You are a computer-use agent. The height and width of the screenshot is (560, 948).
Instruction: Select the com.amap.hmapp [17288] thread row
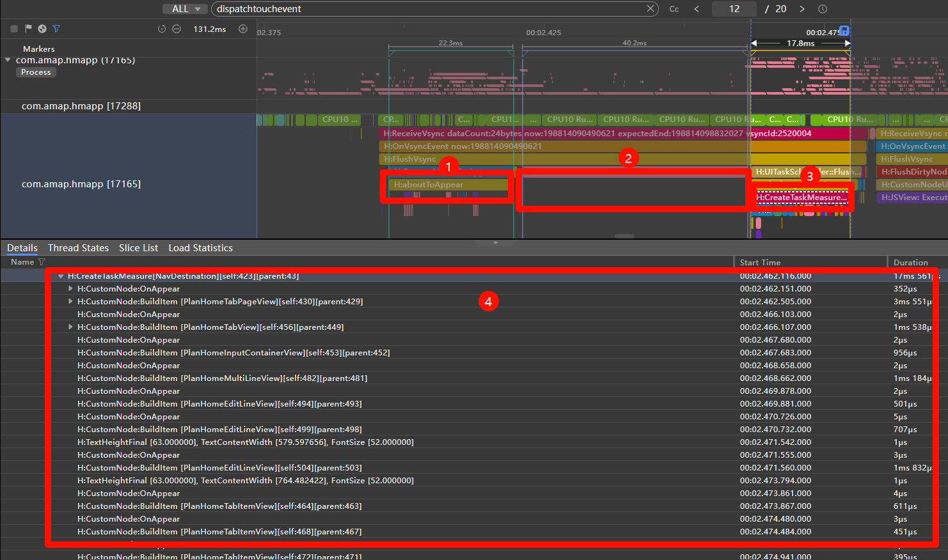pyautogui.click(x=128, y=106)
